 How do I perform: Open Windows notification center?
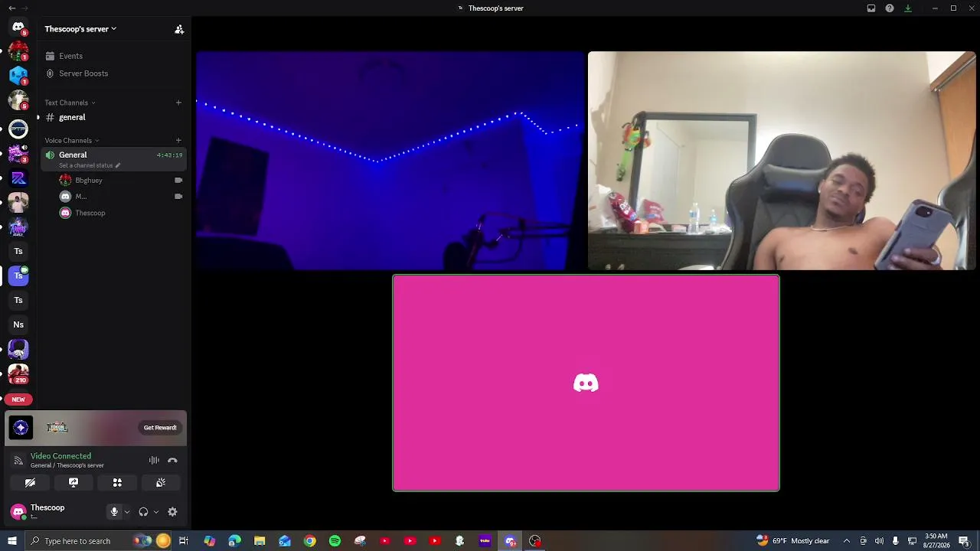(x=964, y=541)
